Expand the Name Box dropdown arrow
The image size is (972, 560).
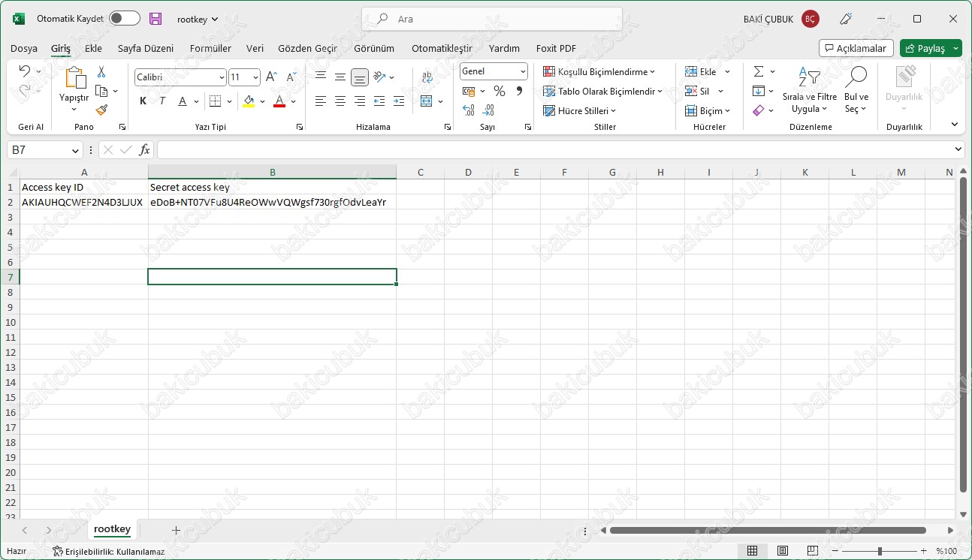point(75,150)
